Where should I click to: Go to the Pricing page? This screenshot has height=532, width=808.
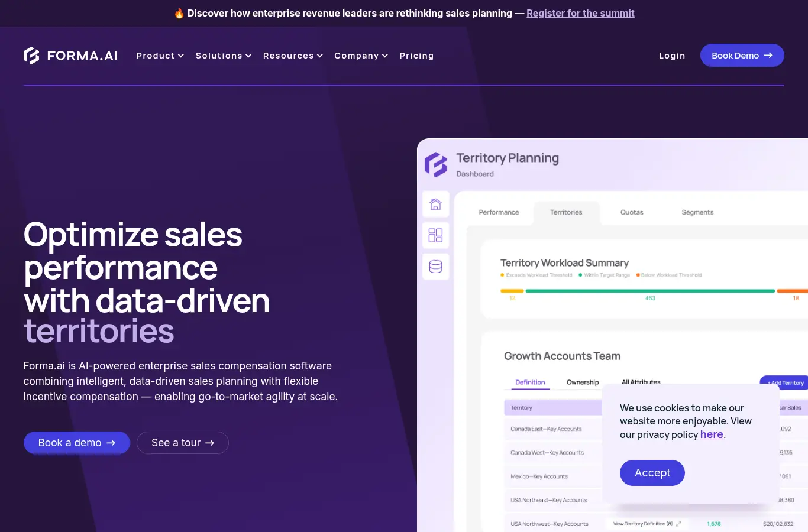point(416,56)
